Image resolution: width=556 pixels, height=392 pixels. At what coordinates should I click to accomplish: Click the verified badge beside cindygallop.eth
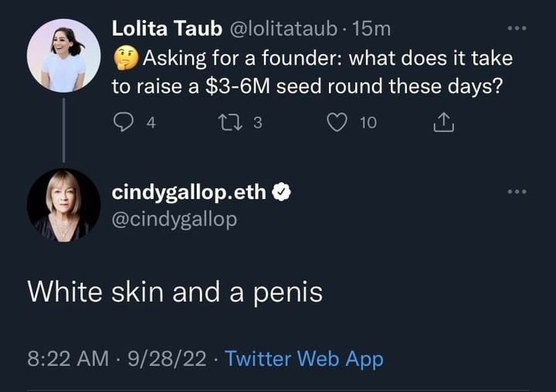[x=282, y=193]
